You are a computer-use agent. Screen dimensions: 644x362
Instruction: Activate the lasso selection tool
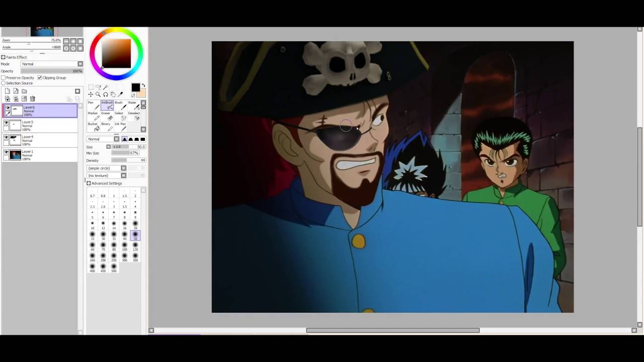tap(98, 87)
